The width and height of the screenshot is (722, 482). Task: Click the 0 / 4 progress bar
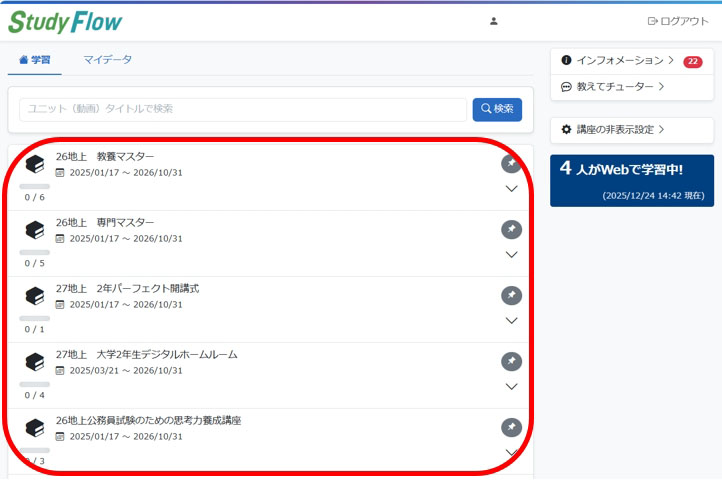(x=35, y=384)
